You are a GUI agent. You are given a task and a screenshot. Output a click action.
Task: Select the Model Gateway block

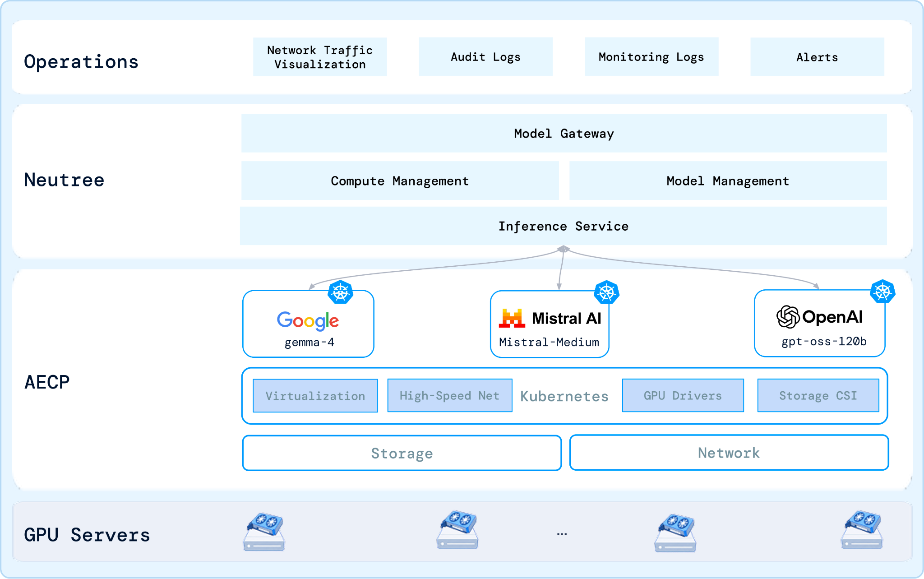coord(564,133)
